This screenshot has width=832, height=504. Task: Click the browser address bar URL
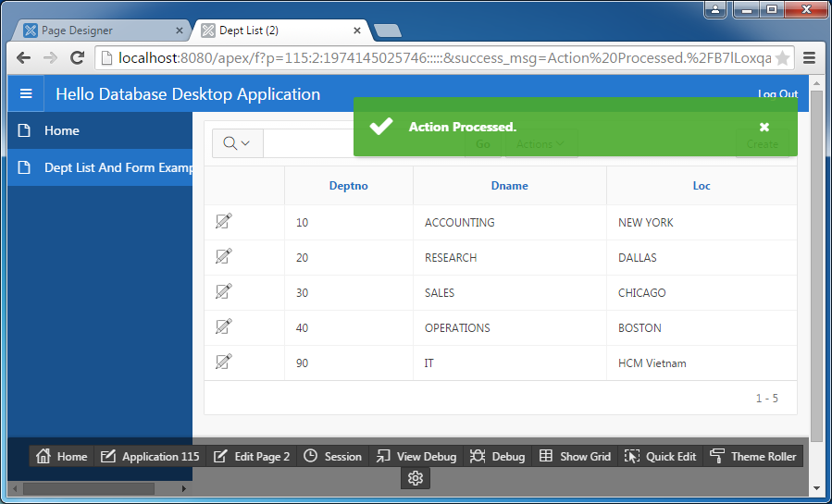pyautogui.click(x=444, y=57)
